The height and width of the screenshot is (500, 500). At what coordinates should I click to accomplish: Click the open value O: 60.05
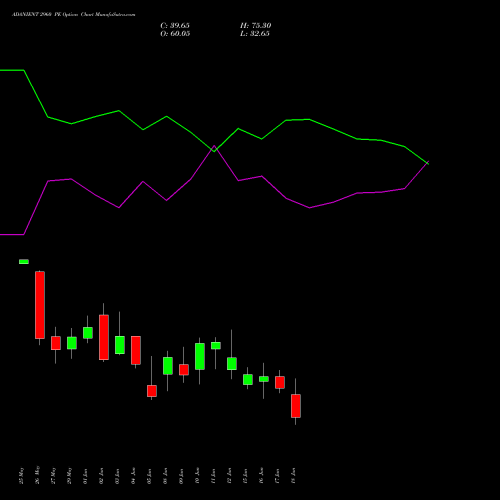point(175,34)
